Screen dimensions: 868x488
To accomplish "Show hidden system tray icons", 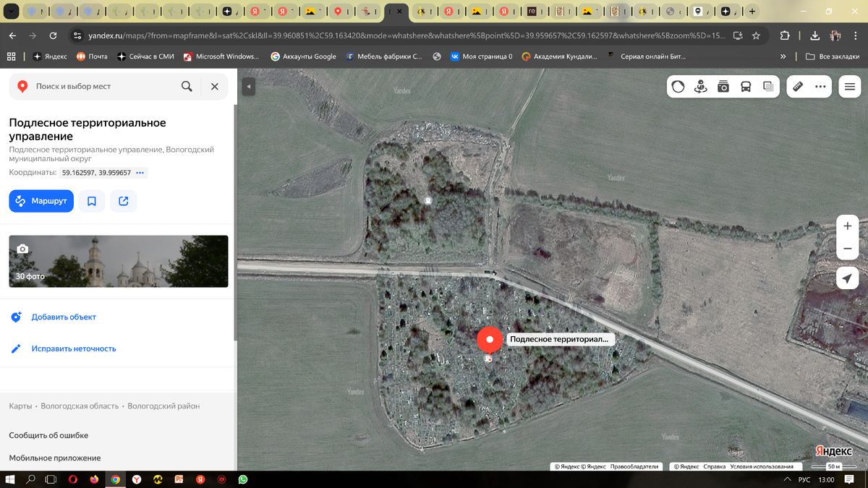I will pos(788,479).
